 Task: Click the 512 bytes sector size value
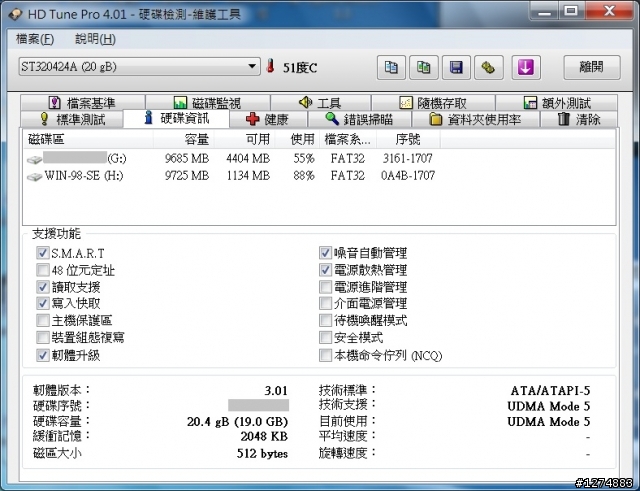262,453
